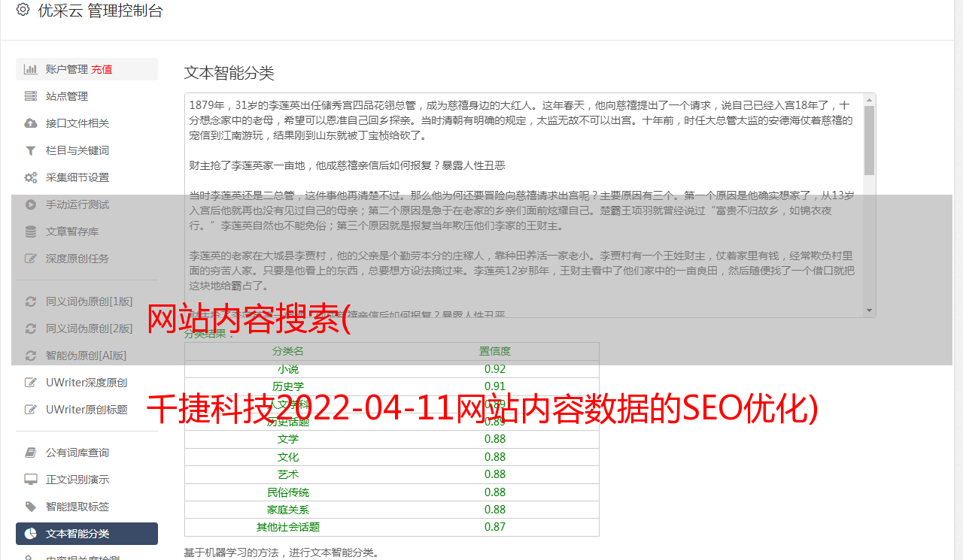Open UWriter深度原创 page
Image resolution: width=963 pixels, height=560 pixels.
pos(87,383)
